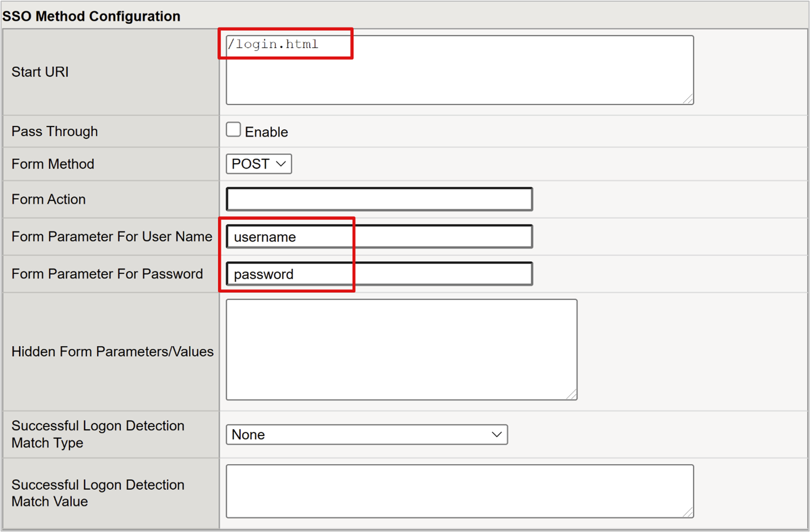Click the username parameter field
Screen dimensions: 810x532
coord(378,236)
